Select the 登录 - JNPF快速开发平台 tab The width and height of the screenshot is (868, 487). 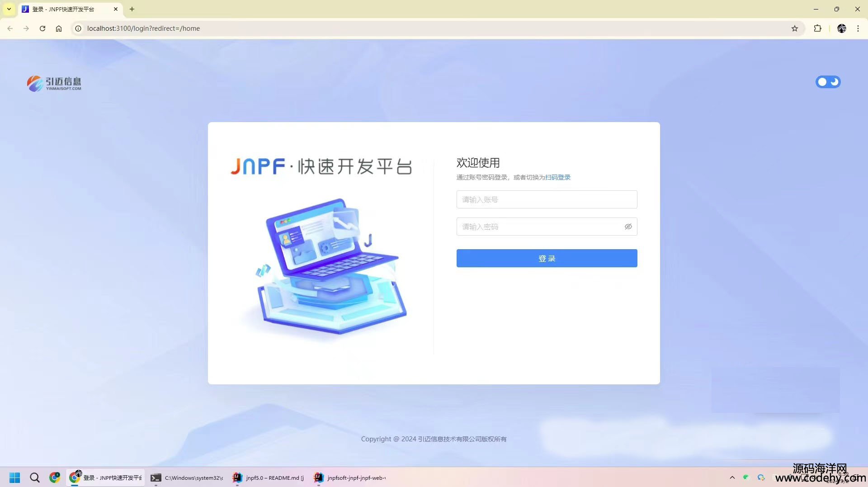click(x=70, y=9)
